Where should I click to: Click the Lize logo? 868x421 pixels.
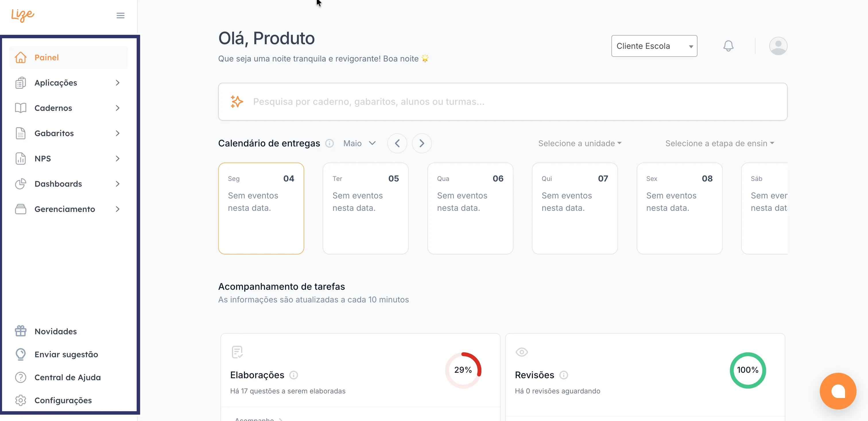tap(23, 15)
